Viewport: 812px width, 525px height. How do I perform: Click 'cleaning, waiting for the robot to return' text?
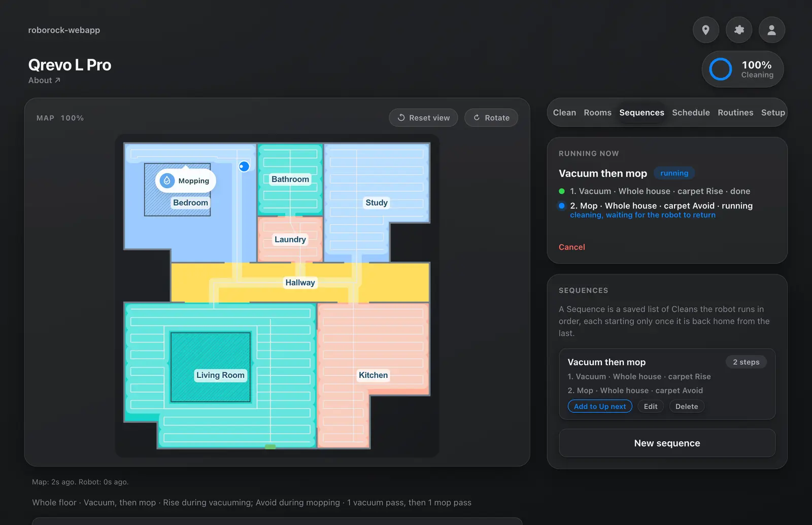[x=642, y=215]
